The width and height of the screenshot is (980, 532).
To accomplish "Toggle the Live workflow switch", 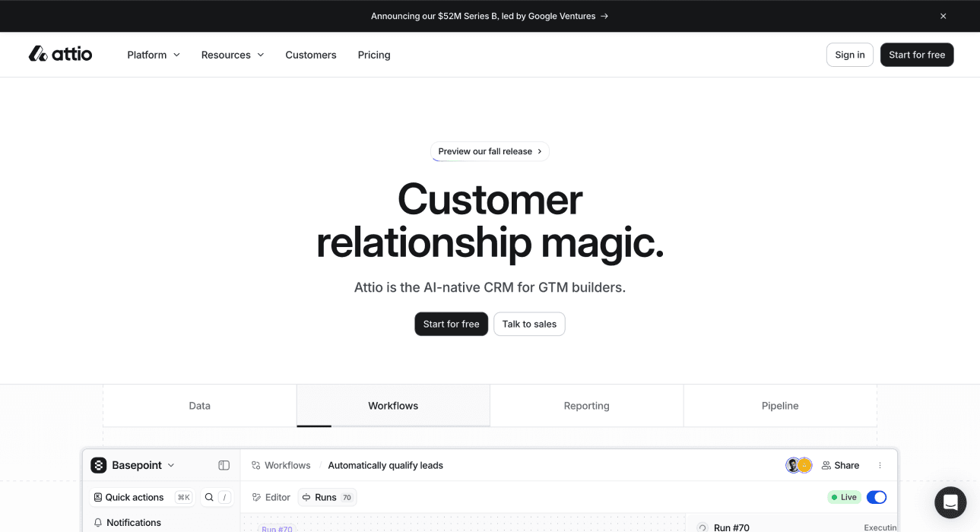I will point(876,497).
